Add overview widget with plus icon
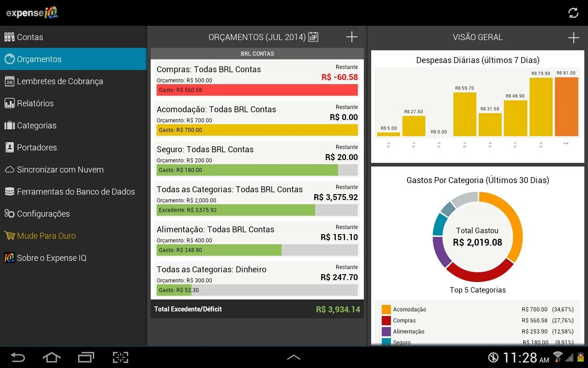The width and height of the screenshot is (588, 368). point(573,37)
